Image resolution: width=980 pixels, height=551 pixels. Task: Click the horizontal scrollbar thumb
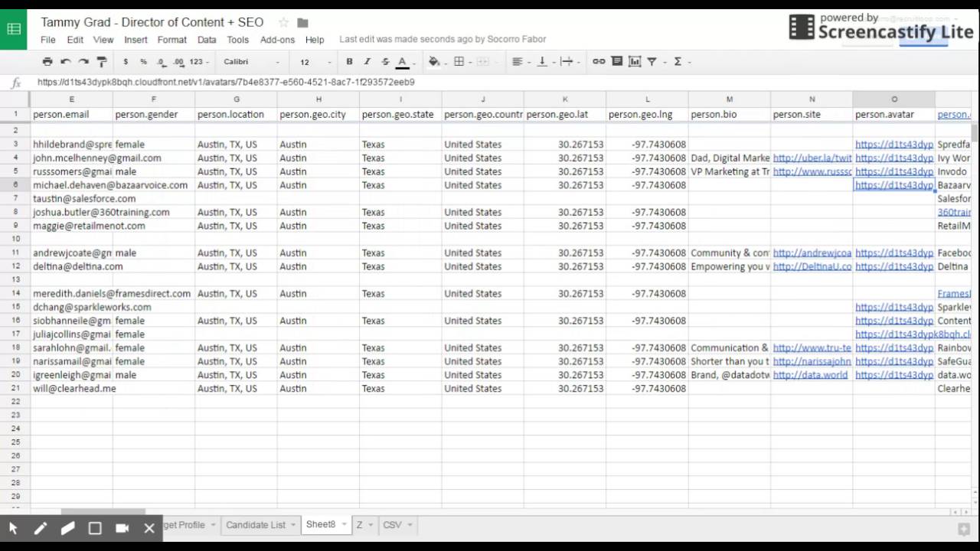pos(103,512)
